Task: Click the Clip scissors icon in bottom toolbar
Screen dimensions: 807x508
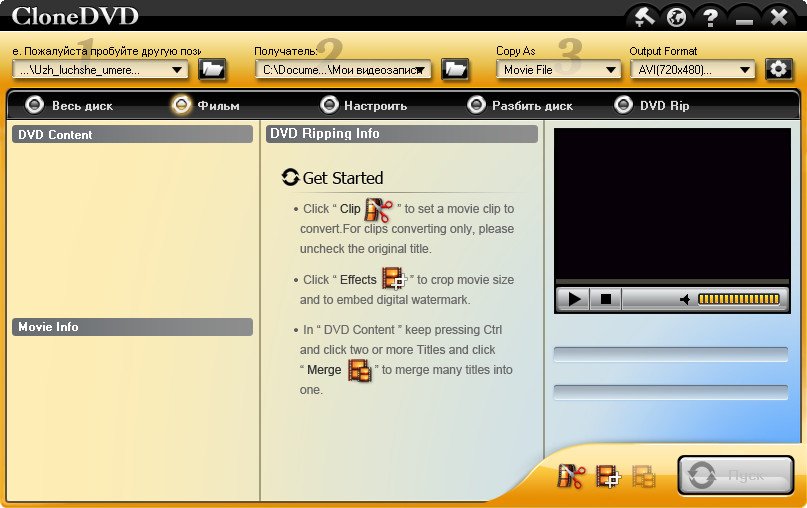Action: point(571,476)
